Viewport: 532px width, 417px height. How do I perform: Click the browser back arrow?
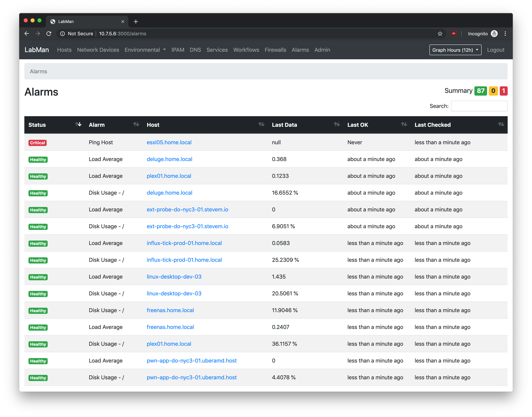27,34
